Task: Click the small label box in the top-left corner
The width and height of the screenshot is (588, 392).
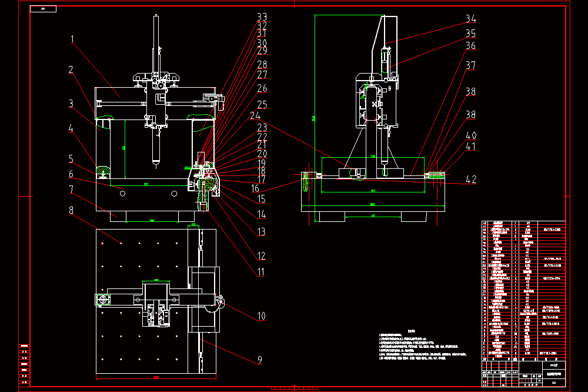Action: pyautogui.click(x=43, y=9)
